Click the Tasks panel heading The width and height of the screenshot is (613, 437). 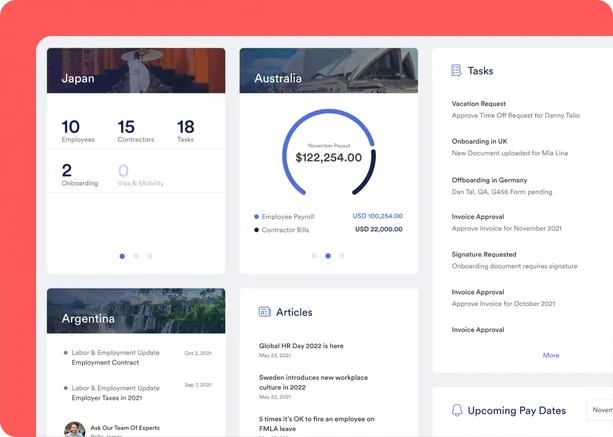(480, 71)
